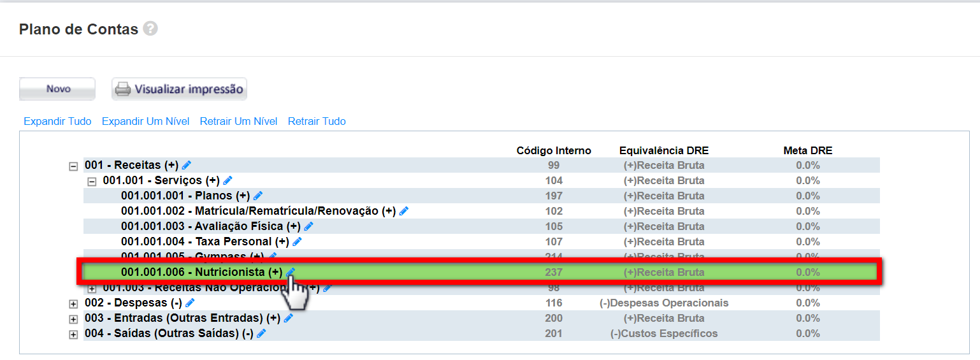Edit the 001 - Receitas account
The height and width of the screenshot is (360, 980).
point(187,166)
